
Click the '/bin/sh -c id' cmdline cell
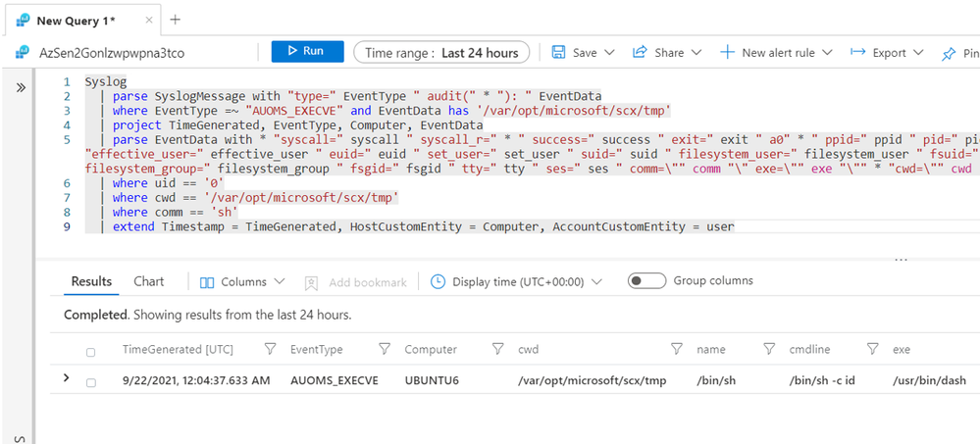(x=822, y=380)
